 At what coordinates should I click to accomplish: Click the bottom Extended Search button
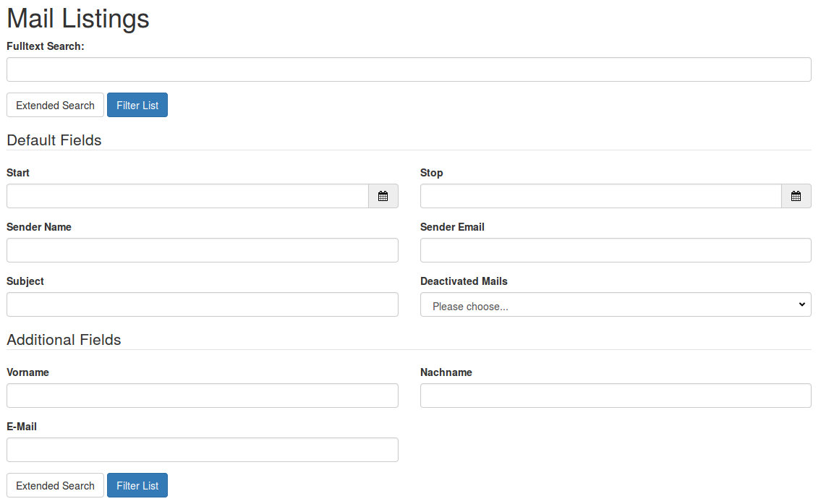point(55,485)
